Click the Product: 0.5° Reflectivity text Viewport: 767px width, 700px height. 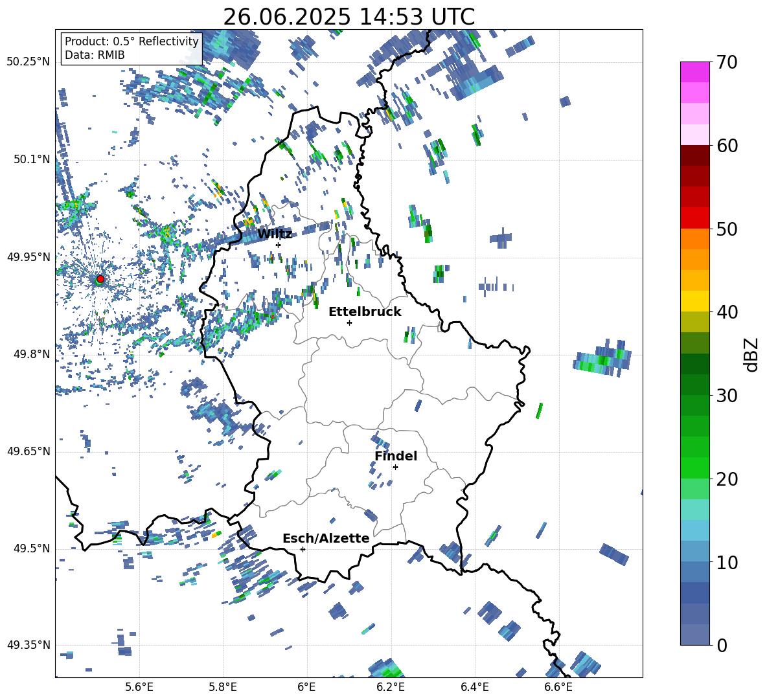132,41
